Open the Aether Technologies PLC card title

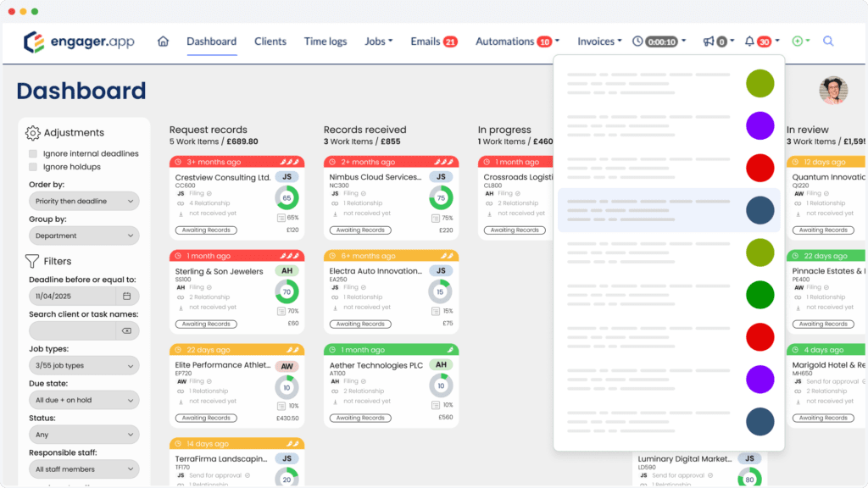[x=376, y=365]
